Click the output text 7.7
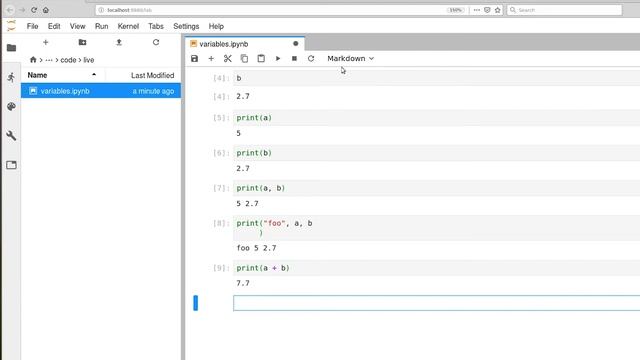This screenshot has width=640, height=360. (x=243, y=283)
